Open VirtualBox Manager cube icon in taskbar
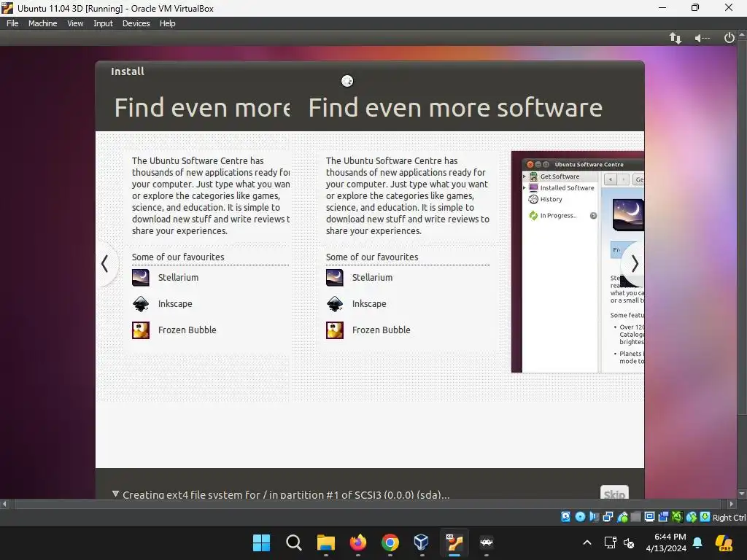747x560 pixels. tap(422, 542)
